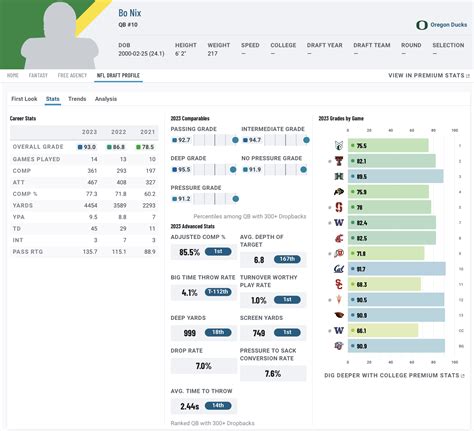
Task: Click the T-112th rank badge for big time throws
Action: pos(218,292)
